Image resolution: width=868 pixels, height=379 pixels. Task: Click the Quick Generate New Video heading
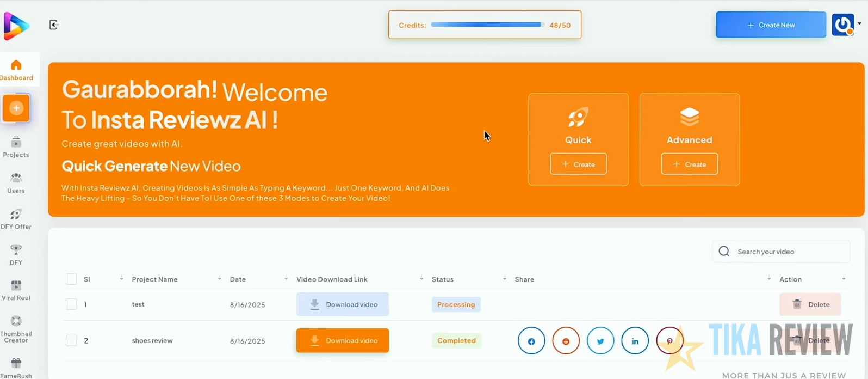click(151, 166)
